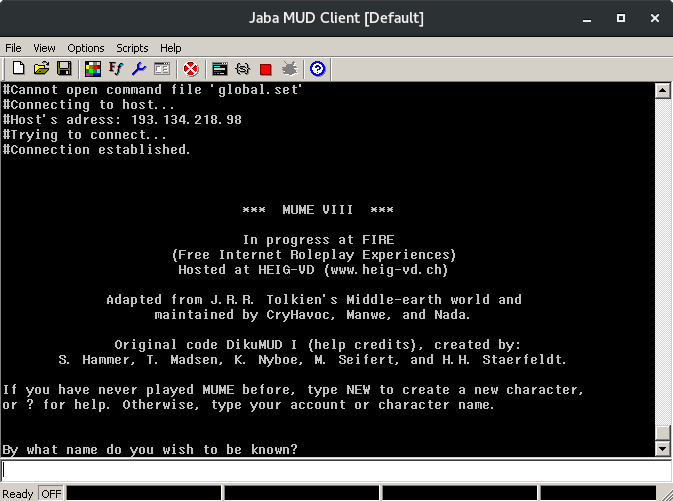Open the script {s} braces icon
The width and height of the screenshot is (673, 501).
(x=243, y=69)
